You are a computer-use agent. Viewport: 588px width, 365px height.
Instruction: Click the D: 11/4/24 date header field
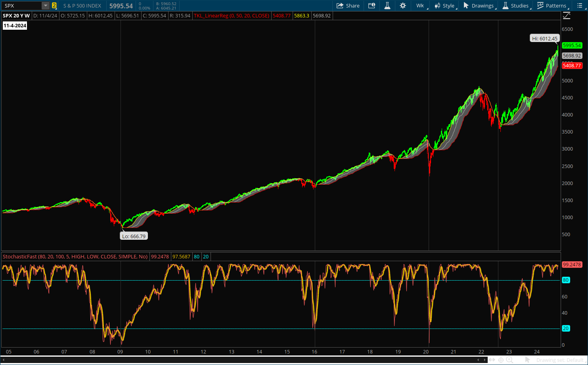coord(45,16)
